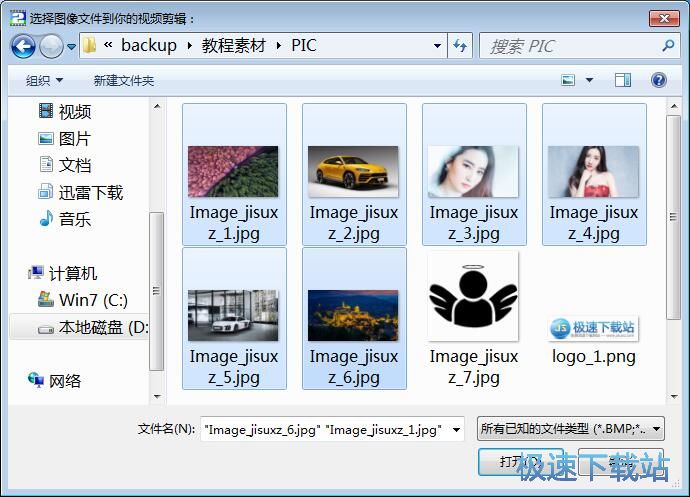Image resolution: width=690 pixels, height=497 pixels.
Task: Open Win7 (C:) drive
Action: click(93, 300)
